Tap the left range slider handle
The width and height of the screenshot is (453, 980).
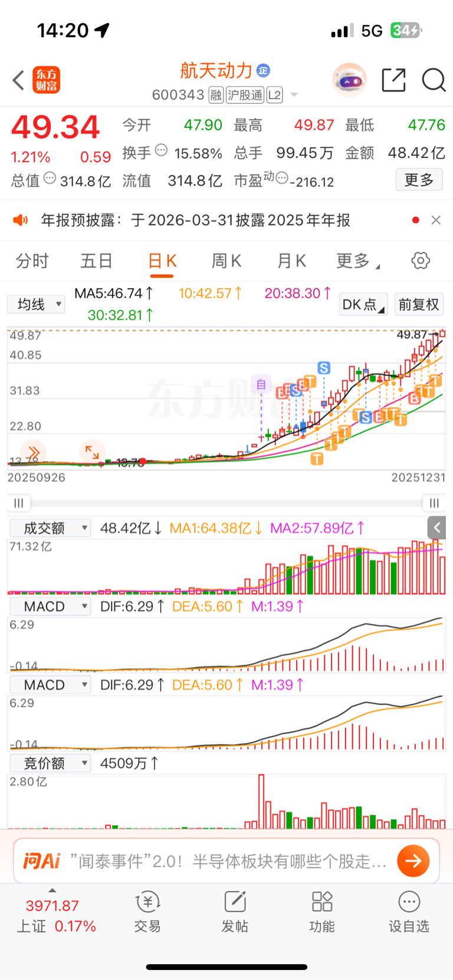[x=19, y=503]
